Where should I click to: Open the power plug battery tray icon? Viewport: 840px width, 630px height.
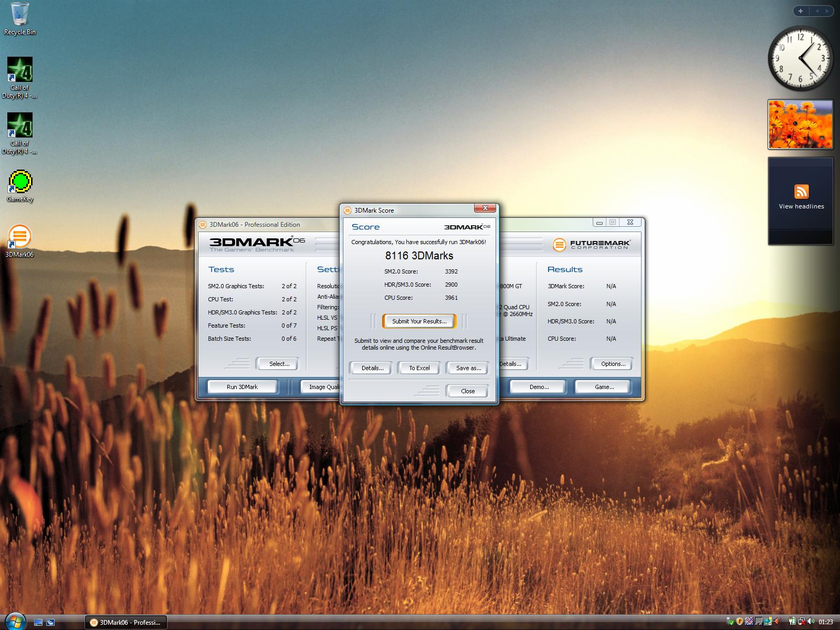(x=792, y=622)
